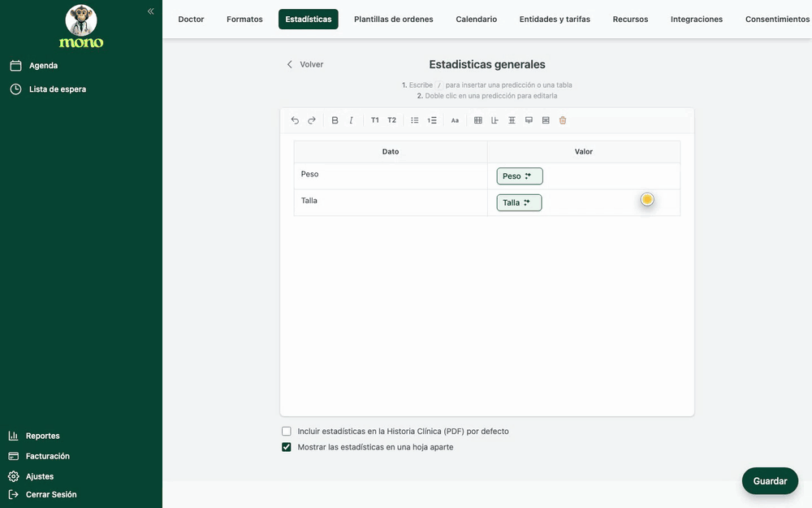Open the Doctor tab
Image resolution: width=812 pixels, height=508 pixels.
[x=191, y=20]
